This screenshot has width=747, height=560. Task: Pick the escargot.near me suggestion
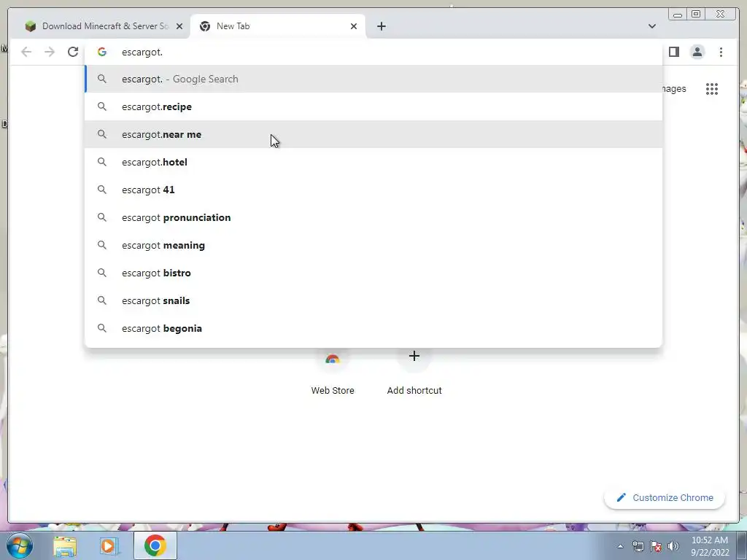click(x=373, y=134)
